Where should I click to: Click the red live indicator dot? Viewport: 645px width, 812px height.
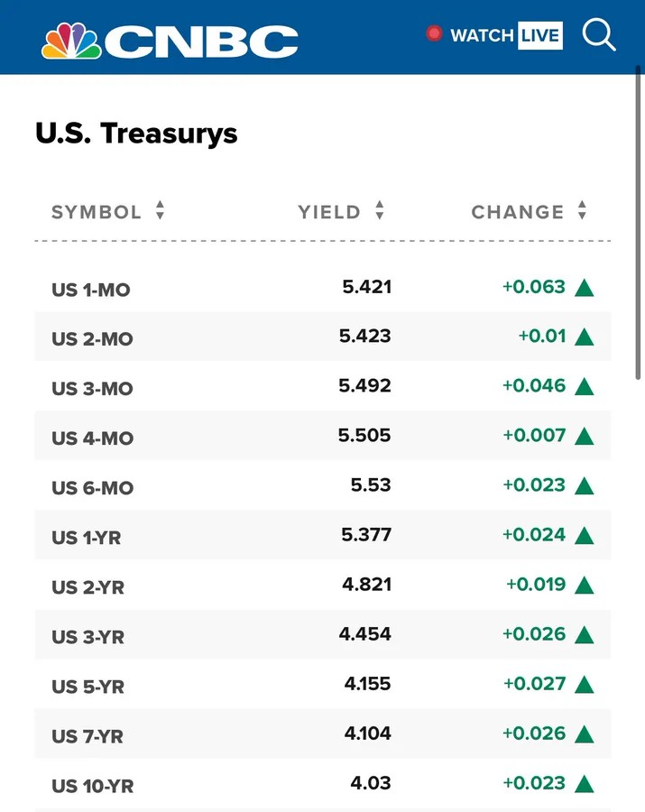click(435, 34)
